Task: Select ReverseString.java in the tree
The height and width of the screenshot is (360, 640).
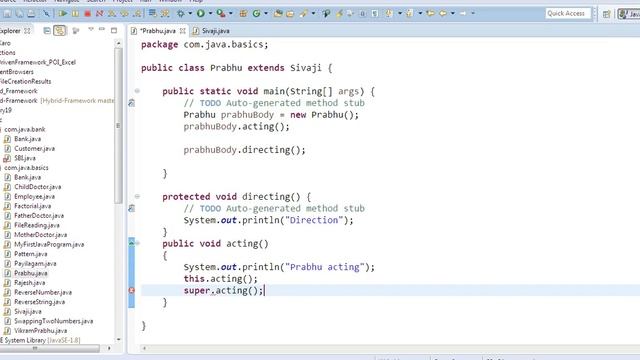Action: click(40, 302)
